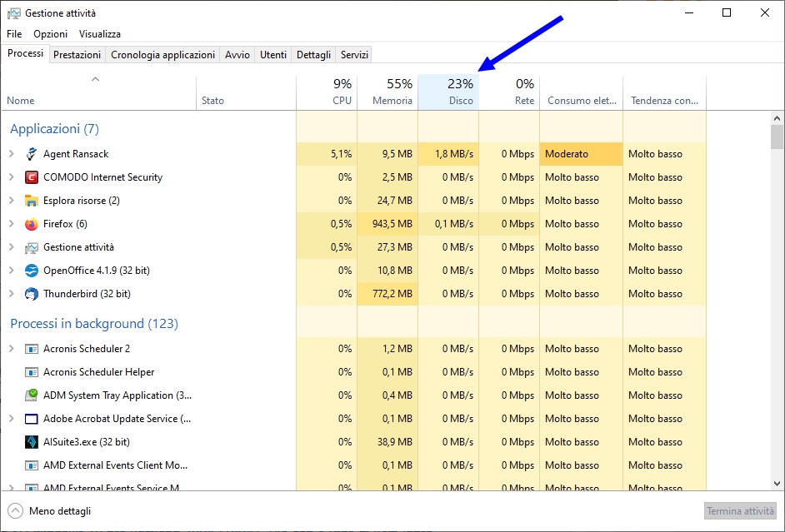Click the Moderato power usage cell
Viewport: 785px width, 532px height.
(x=581, y=154)
